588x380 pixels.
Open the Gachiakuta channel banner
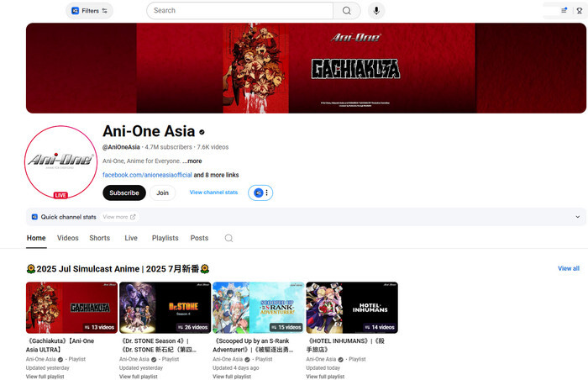[x=306, y=68]
